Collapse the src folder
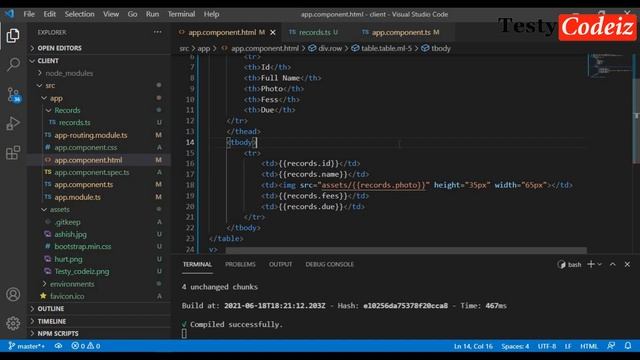Screen dimensions: 640x360 pos(50,85)
